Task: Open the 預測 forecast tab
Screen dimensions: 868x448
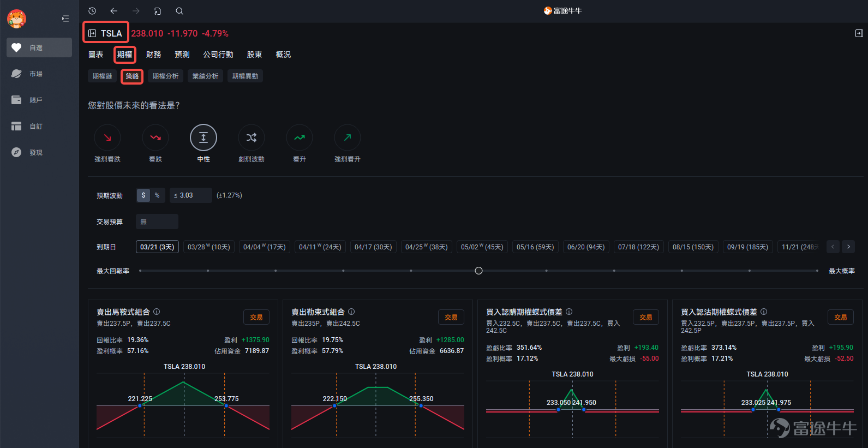Action: pos(182,55)
